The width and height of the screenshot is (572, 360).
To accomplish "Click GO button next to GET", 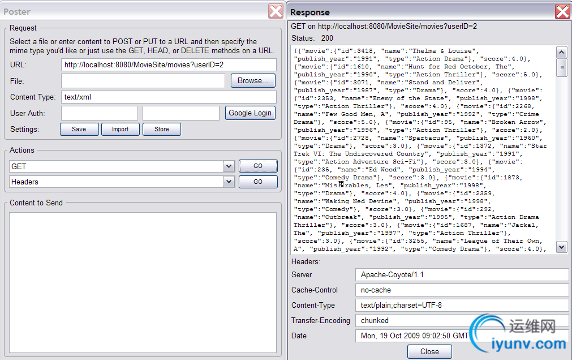I will [x=258, y=166].
